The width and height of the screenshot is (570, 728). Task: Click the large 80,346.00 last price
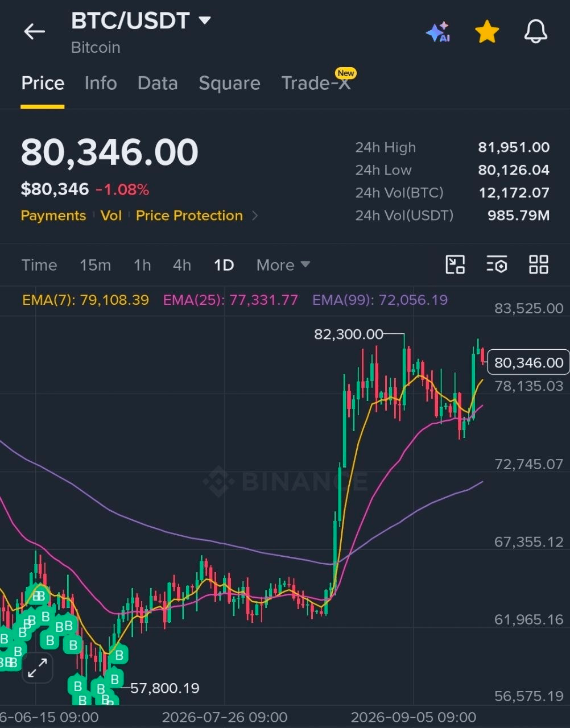point(110,152)
